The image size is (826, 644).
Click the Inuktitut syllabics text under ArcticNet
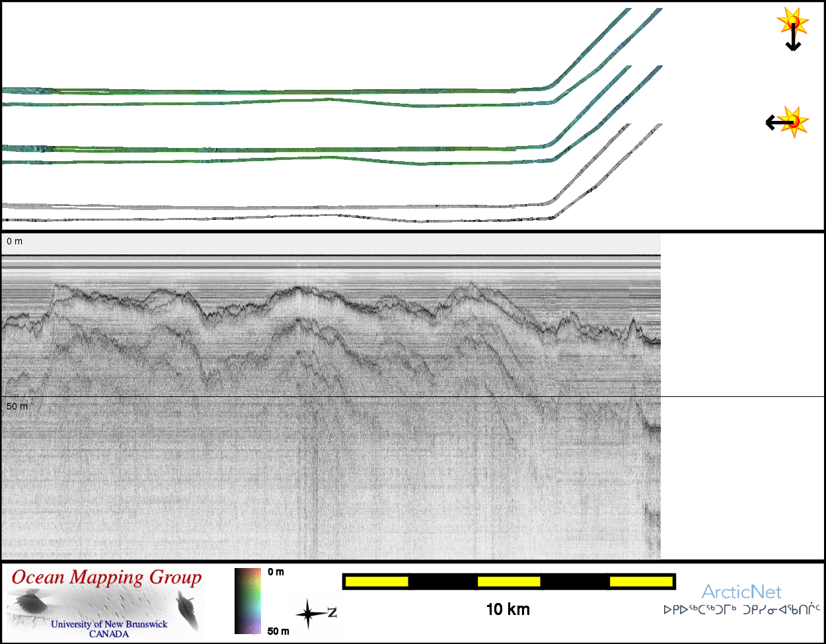coord(741,610)
